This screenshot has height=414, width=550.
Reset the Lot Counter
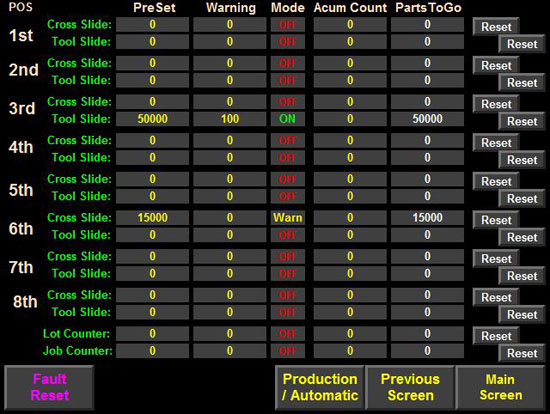(496, 336)
